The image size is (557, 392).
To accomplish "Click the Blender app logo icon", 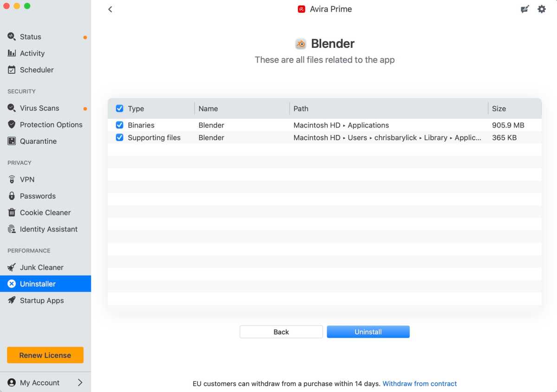I will (x=301, y=44).
